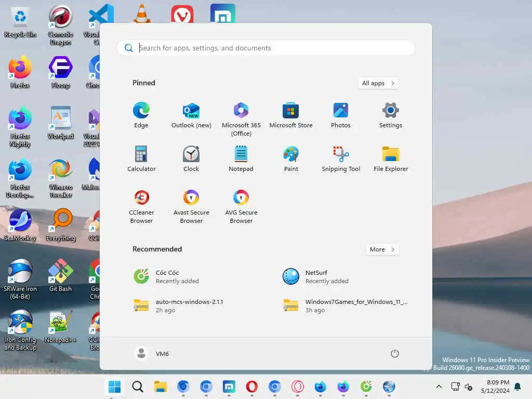The height and width of the screenshot is (399, 532).
Task: Click the All apps button
Action: coord(378,83)
